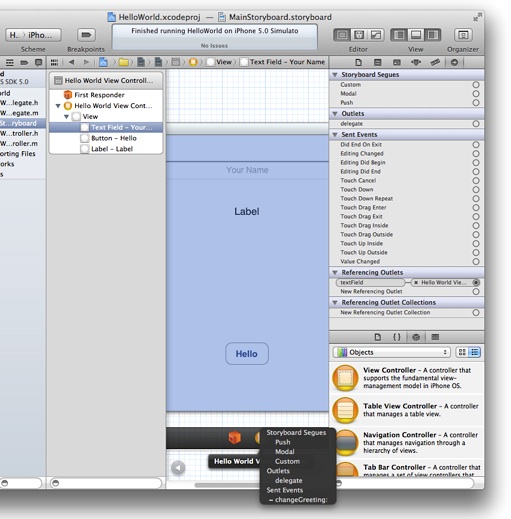Image resolution: width=511 pixels, height=519 pixels.
Task: Remove the textField outlet connection with x
Action: 416,283
